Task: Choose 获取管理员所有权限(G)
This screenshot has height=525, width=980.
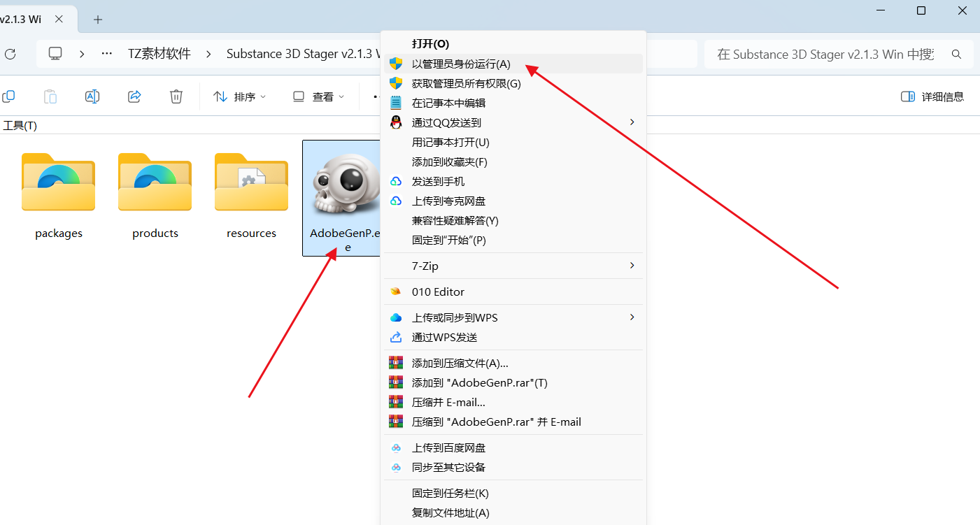Action: pos(513,83)
